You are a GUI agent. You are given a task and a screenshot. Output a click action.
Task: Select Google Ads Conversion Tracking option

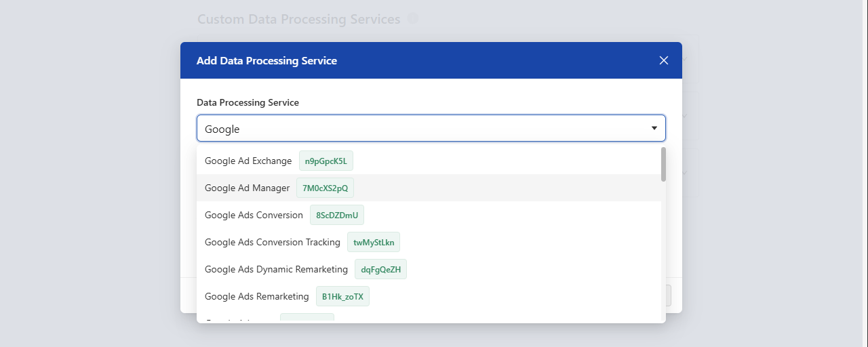[x=429, y=242]
